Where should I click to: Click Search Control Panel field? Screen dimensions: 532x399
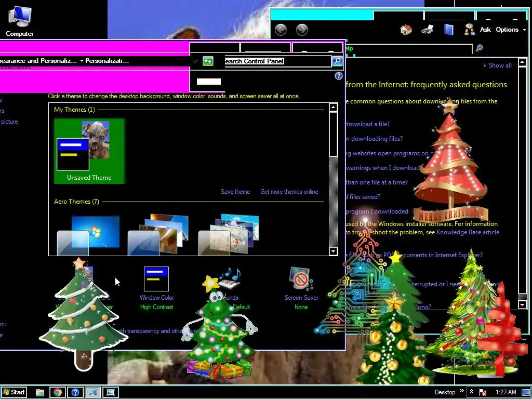[277, 61]
